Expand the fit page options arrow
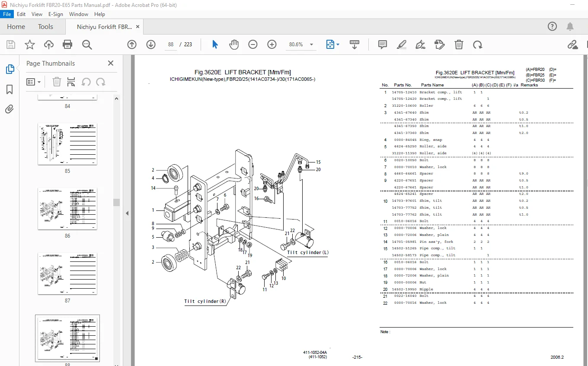Viewport: 588px width, 366px height. tap(338, 45)
